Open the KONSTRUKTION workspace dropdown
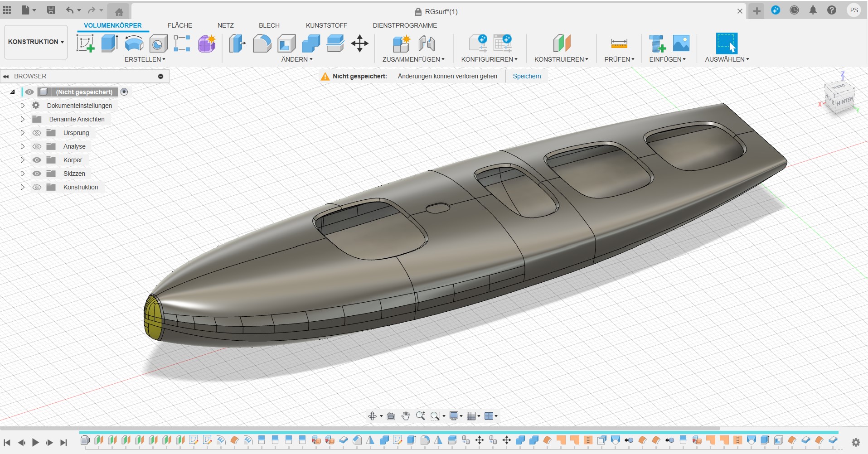 pos(36,42)
